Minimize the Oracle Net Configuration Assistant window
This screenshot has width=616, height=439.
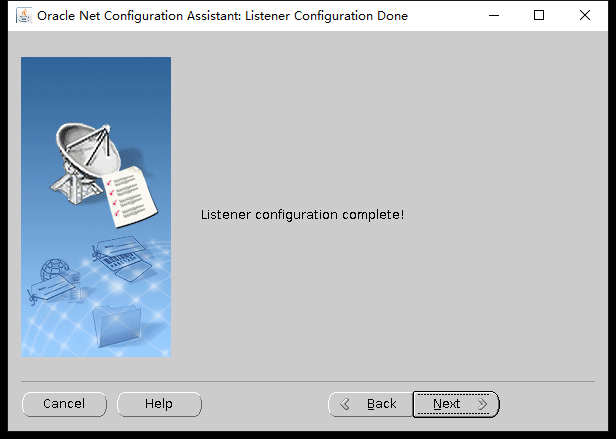494,16
